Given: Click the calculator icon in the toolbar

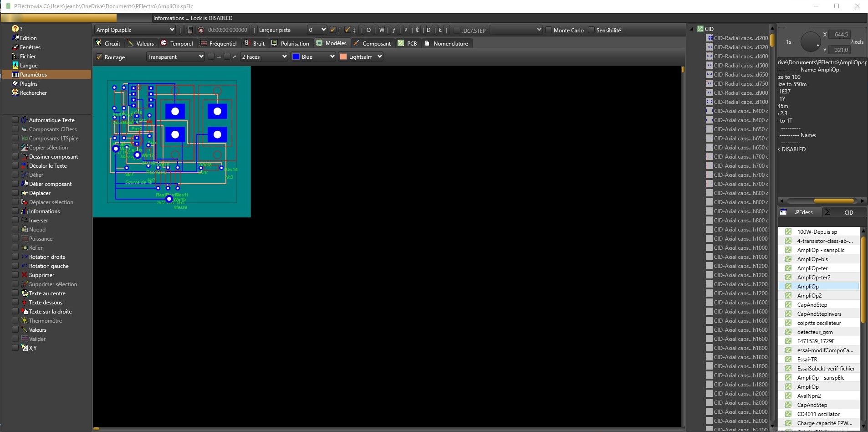Looking at the screenshot, I should pyautogui.click(x=190, y=30).
